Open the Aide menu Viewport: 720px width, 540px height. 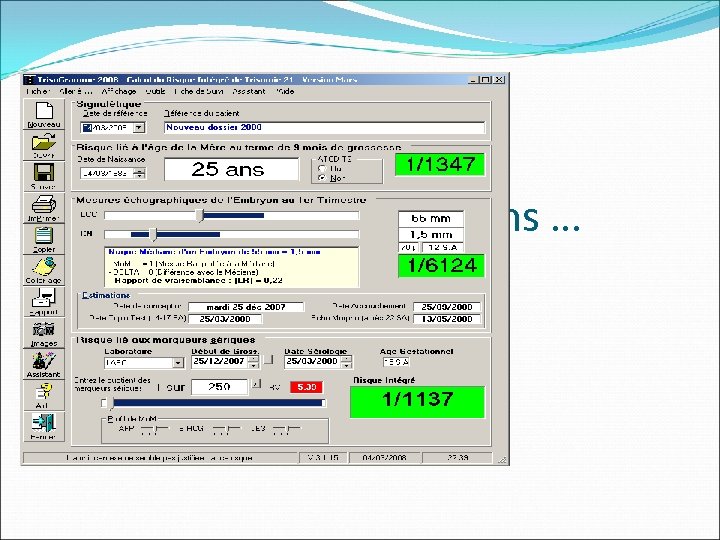tap(285, 91)
